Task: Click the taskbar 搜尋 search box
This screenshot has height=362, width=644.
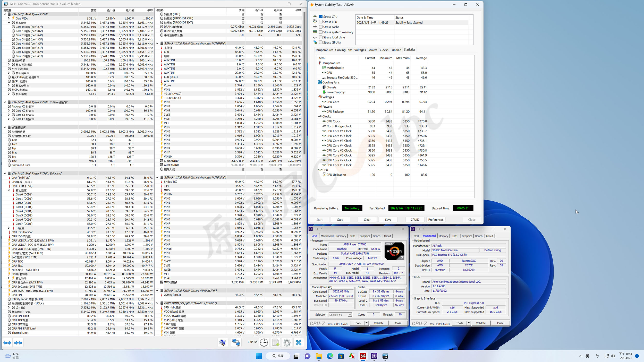Action: [x=278, y=356]
